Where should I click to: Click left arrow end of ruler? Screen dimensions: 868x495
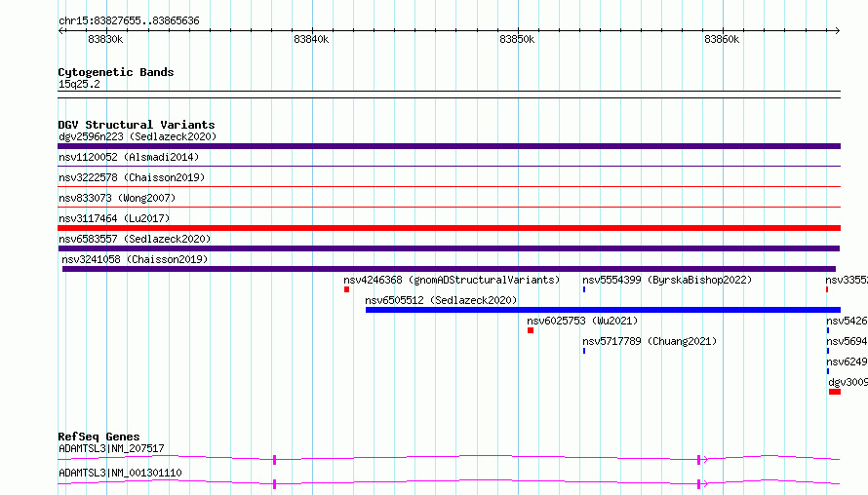(x=60, y=30)
